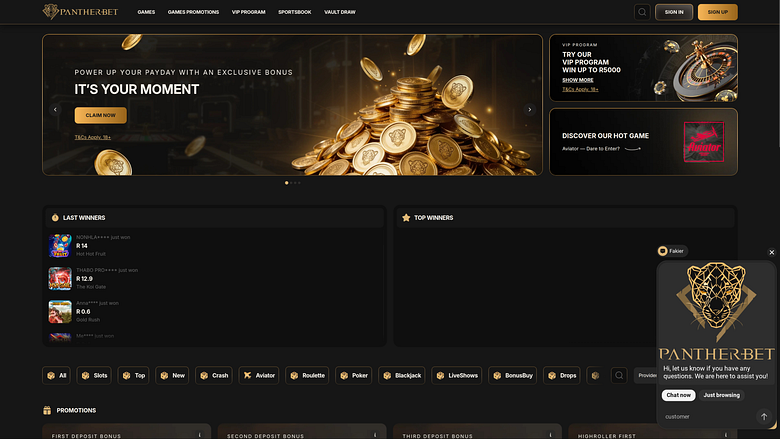This screenshot has height=439, width=780.
Task: Select the first carousel dot indicator
Action: tap(287, 182)
